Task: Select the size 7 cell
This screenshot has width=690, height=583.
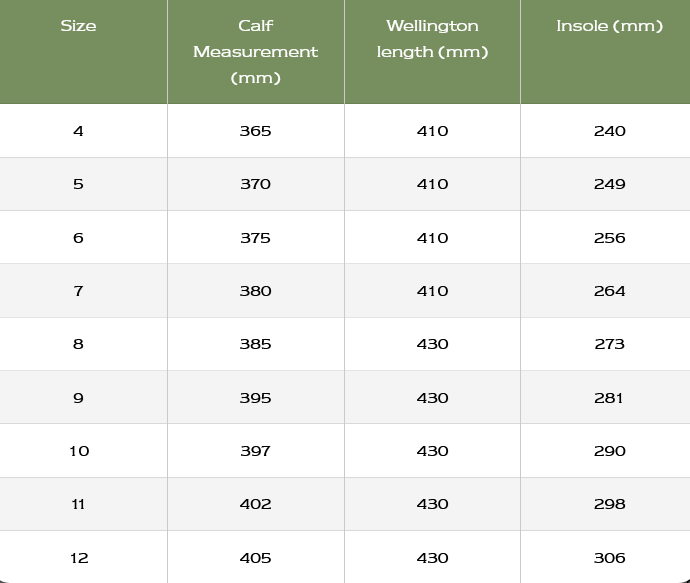Action: pyautogui.click(x=78, y=291)
